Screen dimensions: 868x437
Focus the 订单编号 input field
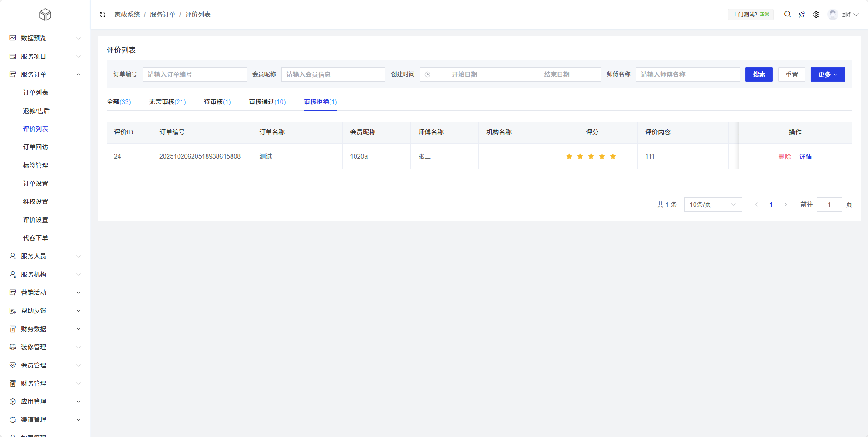click(x=194, y=74)
